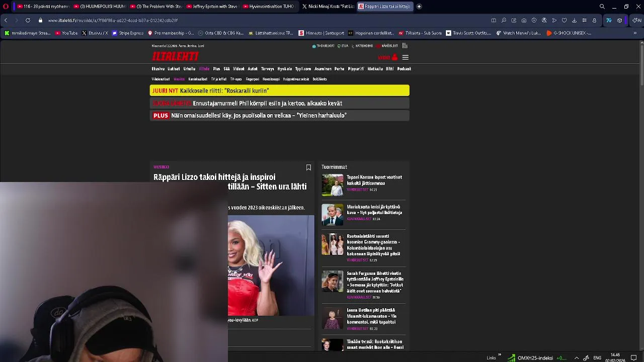This screenshot has height=362, width=644.
Task: Click the page vertical scrollbar
Action: (641, 65)
